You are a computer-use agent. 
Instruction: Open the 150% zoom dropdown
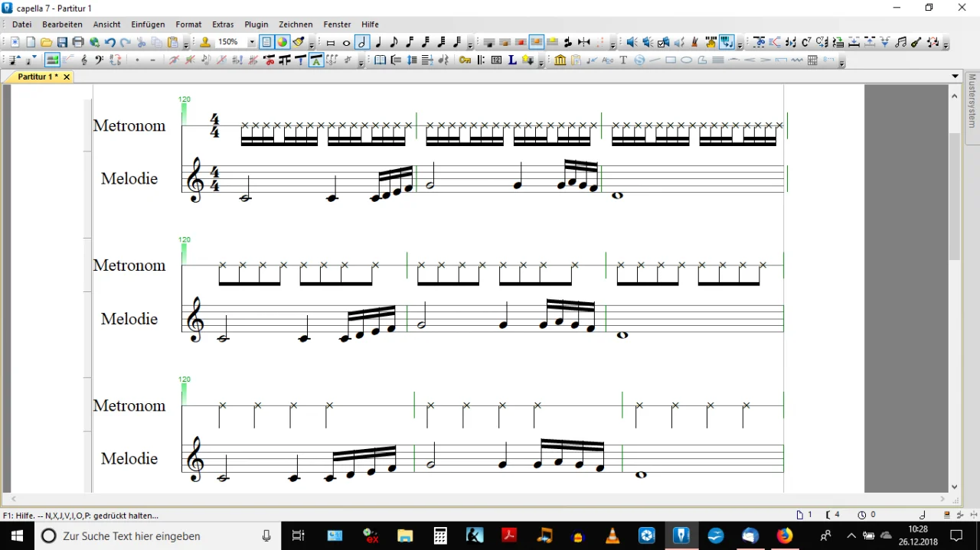(x=252, y=43)
